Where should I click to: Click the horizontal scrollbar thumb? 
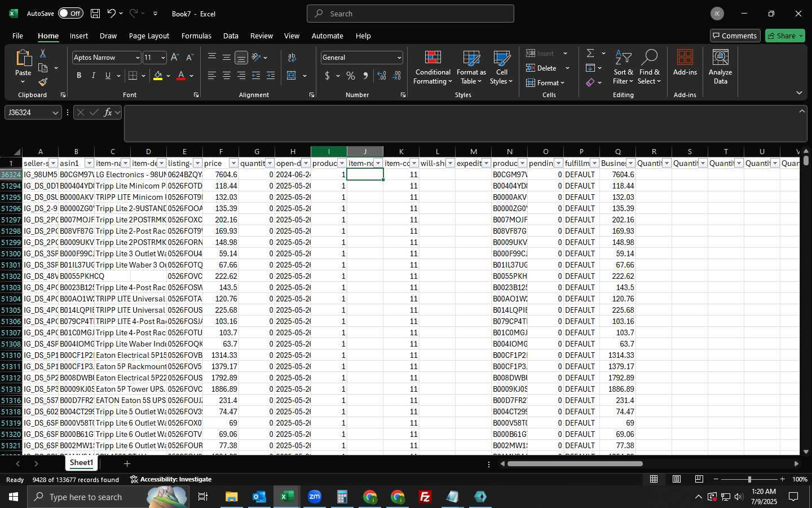(575, 464)
